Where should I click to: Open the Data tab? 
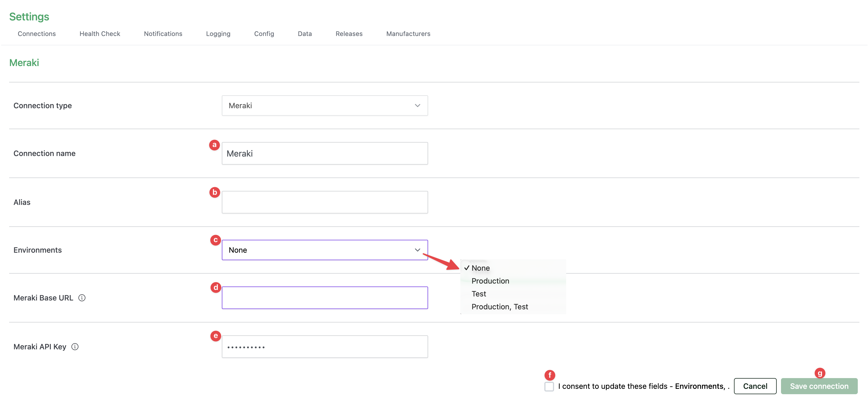click(x=305, y=34)
